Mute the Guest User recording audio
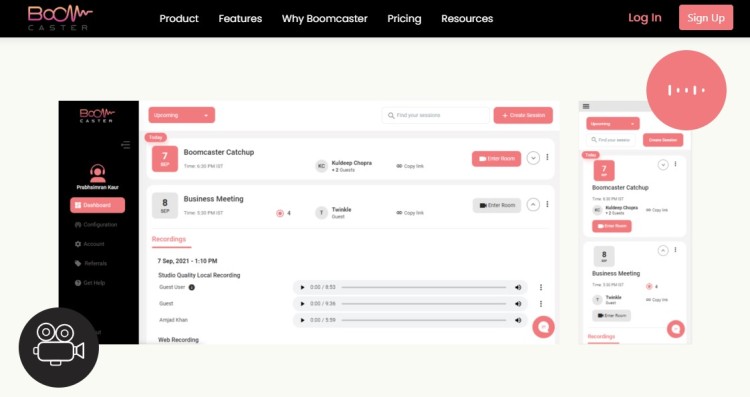This screenshot has height=397, width=750. (x=518, y=287)
